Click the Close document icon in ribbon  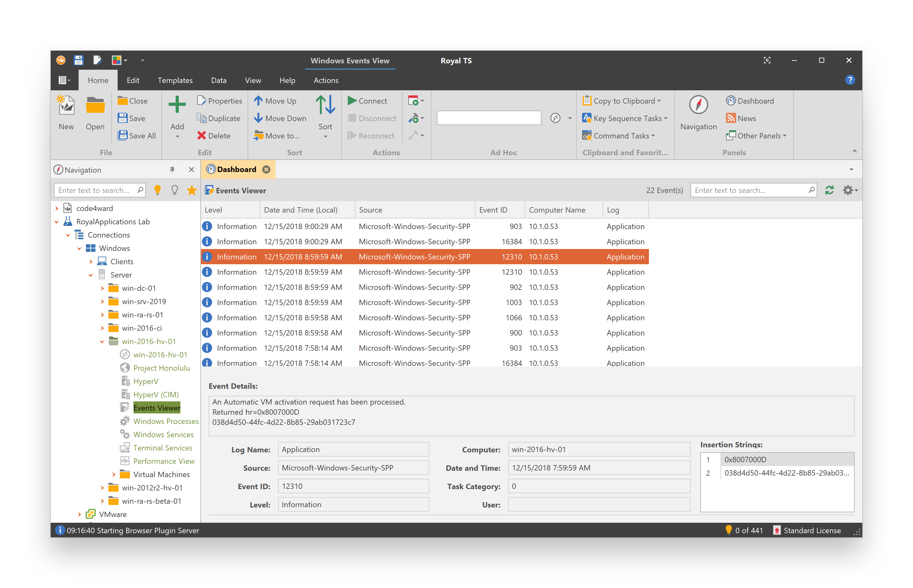coord(122,101)
